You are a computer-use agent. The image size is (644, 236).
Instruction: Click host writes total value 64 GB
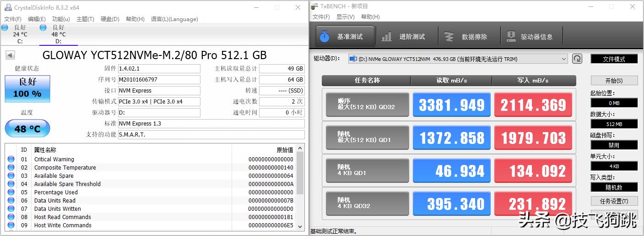pos(281,80)
